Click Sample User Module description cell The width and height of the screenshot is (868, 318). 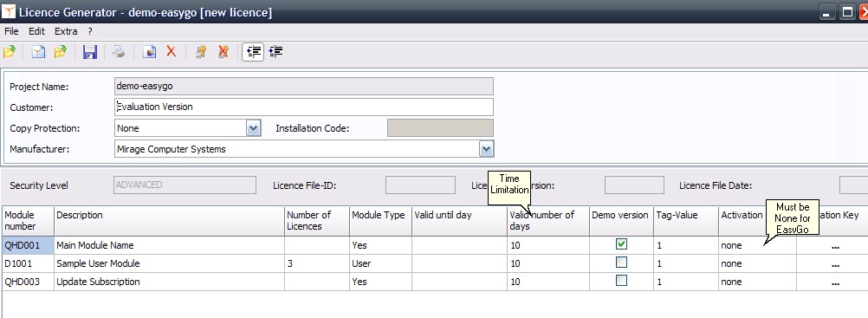coord(170,263)
